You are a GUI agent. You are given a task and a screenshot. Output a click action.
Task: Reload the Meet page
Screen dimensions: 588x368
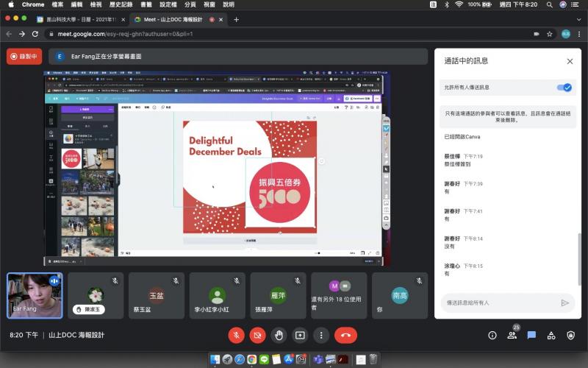35,34
